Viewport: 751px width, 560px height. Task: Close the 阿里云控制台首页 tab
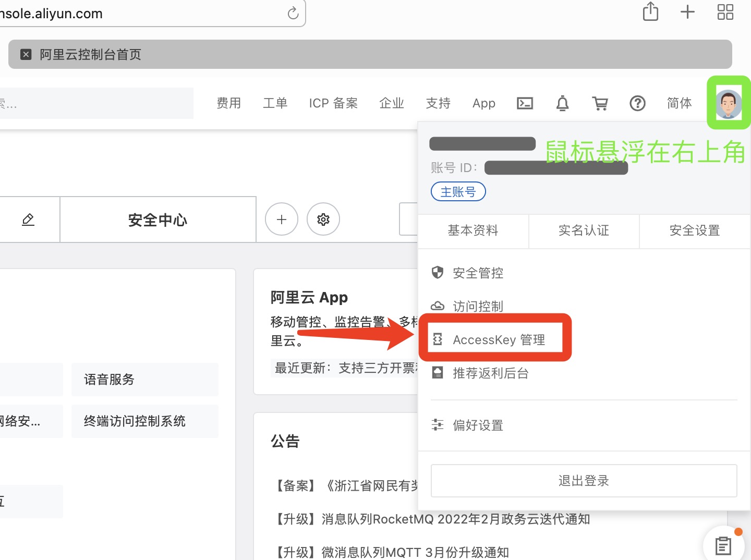tap(26, 54)
